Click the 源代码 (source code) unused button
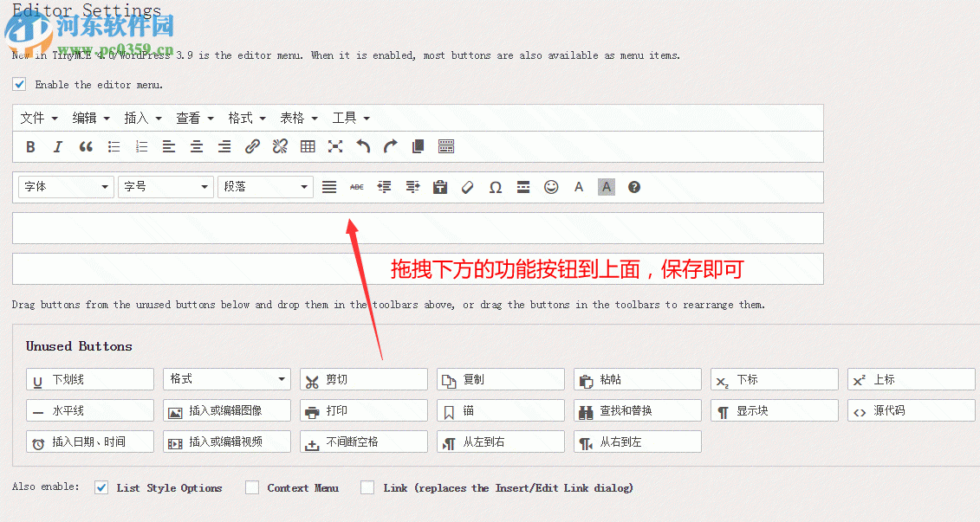Image resolution: width=980 pixels, height=522 pixels. point(911,410)
